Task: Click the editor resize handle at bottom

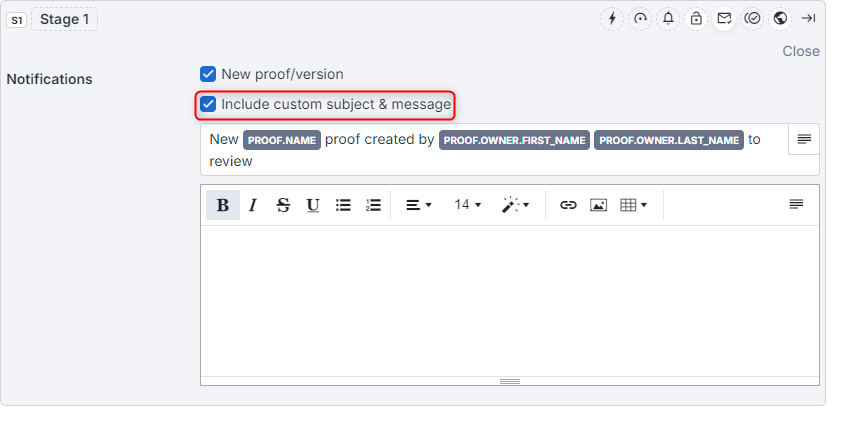Action: [510, 381]
